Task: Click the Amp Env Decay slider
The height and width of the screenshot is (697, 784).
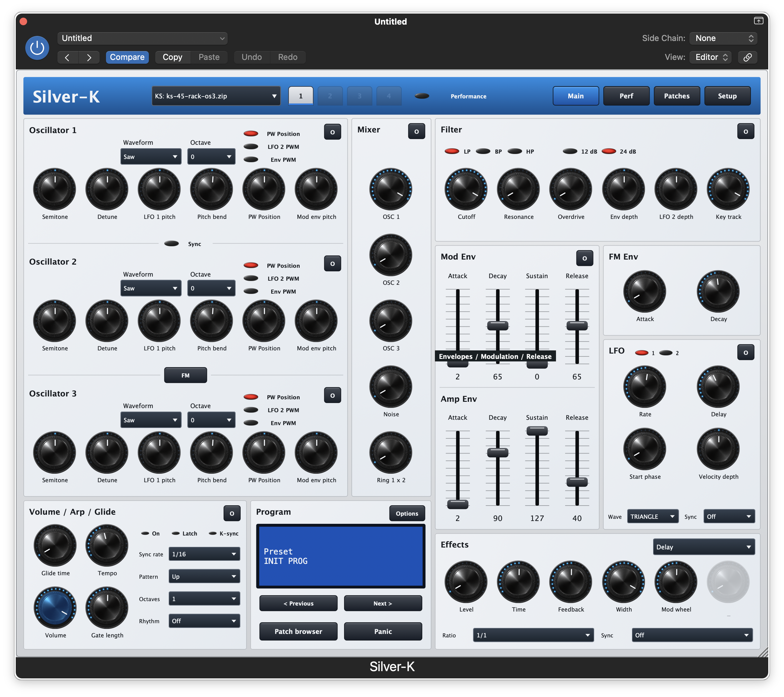Action: click(x=497, y=468)
